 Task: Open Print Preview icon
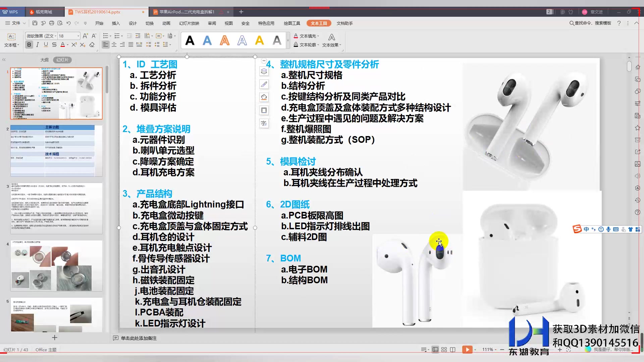coord(60,23)
